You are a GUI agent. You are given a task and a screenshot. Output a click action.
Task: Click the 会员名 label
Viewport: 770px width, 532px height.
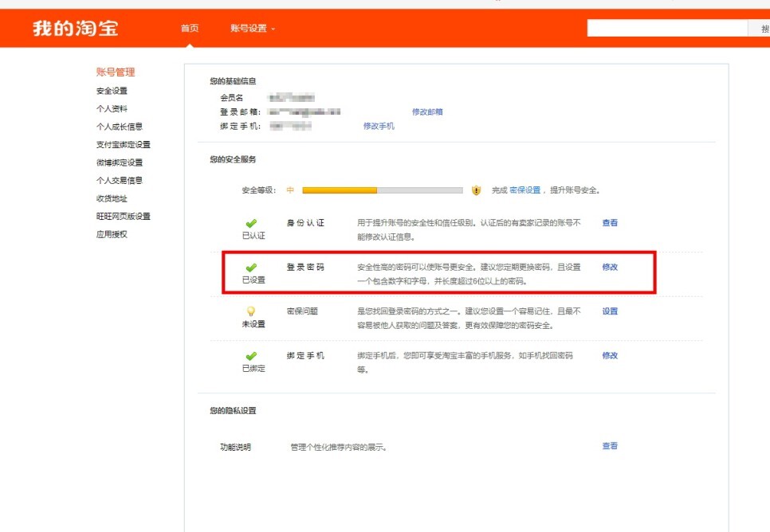[231, 98]
